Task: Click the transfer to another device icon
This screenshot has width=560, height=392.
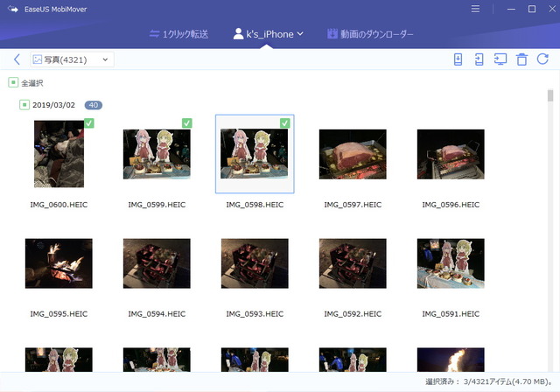Action: coord(479,59)
